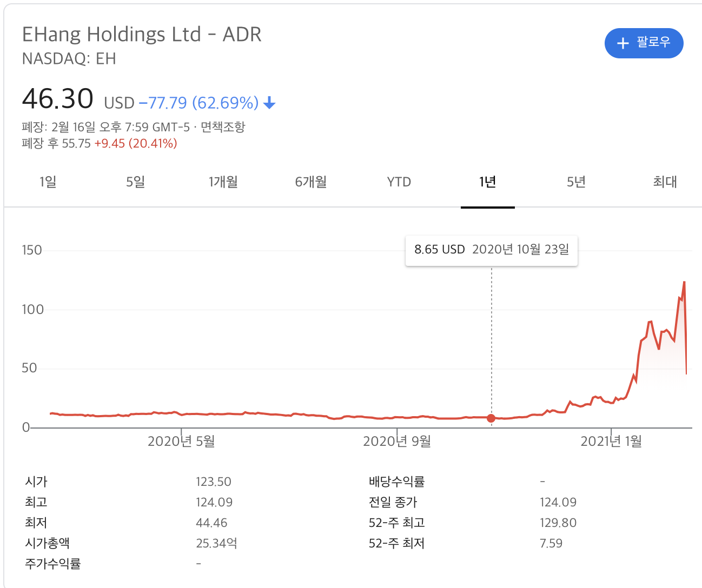Click the red data point on the chart

(x=491, y=418)
